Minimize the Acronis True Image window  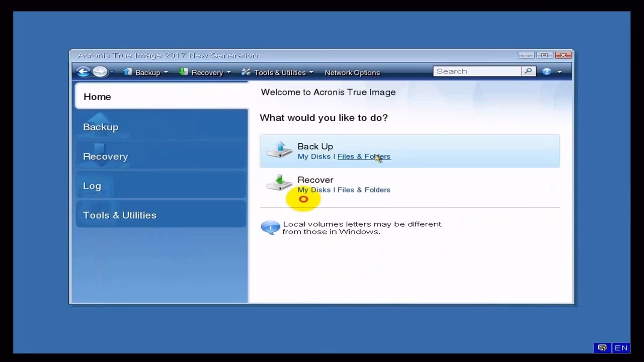[526, 55]
